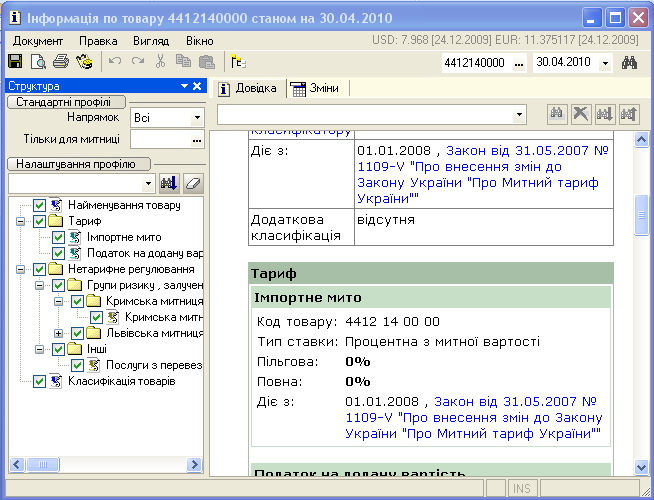Click the Save floppy disk icon
The width and height of the screenshot is (654, 500).
coord(15,62)
